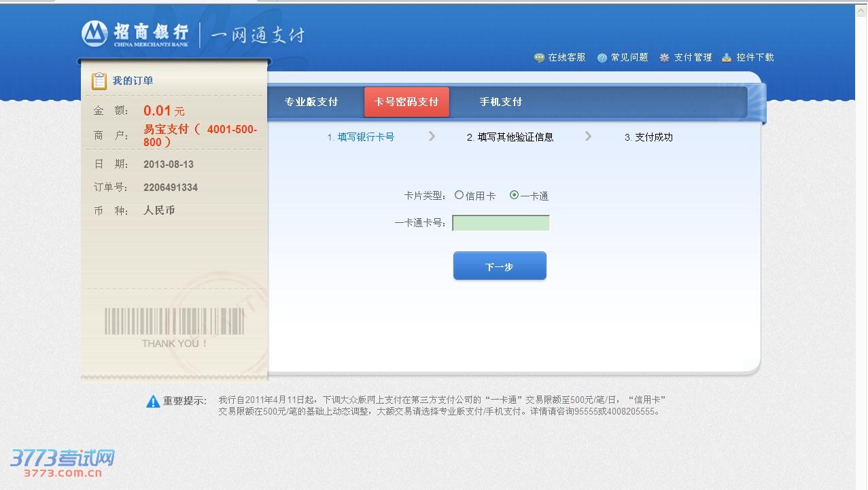Click the payment management gear icon

point(664,58)
